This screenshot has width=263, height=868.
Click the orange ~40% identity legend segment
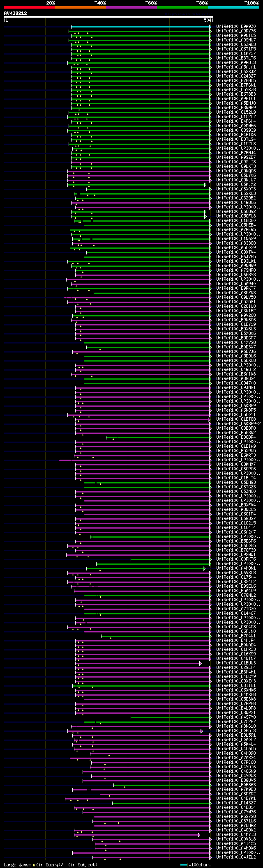point(81,7)
